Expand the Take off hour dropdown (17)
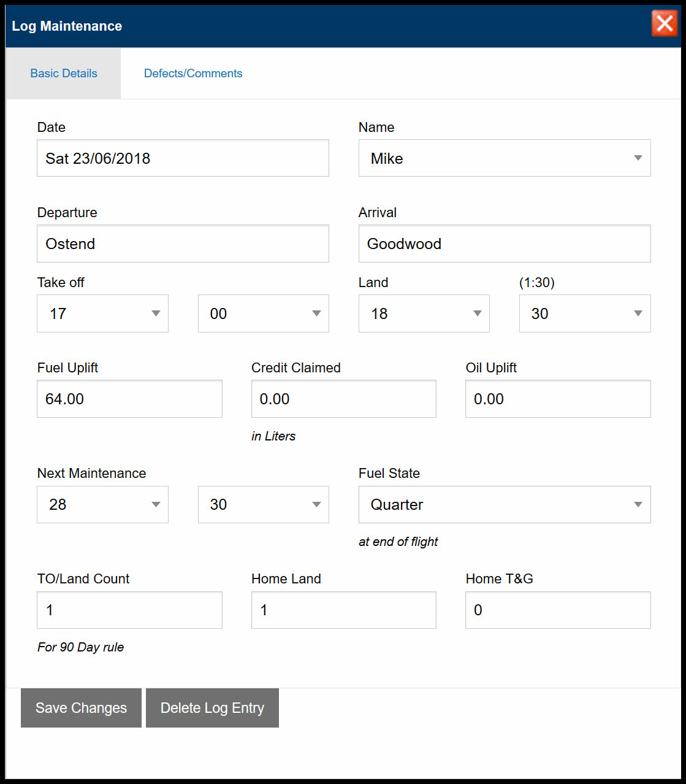The image size is (686, 784). (x=102, y=313)
